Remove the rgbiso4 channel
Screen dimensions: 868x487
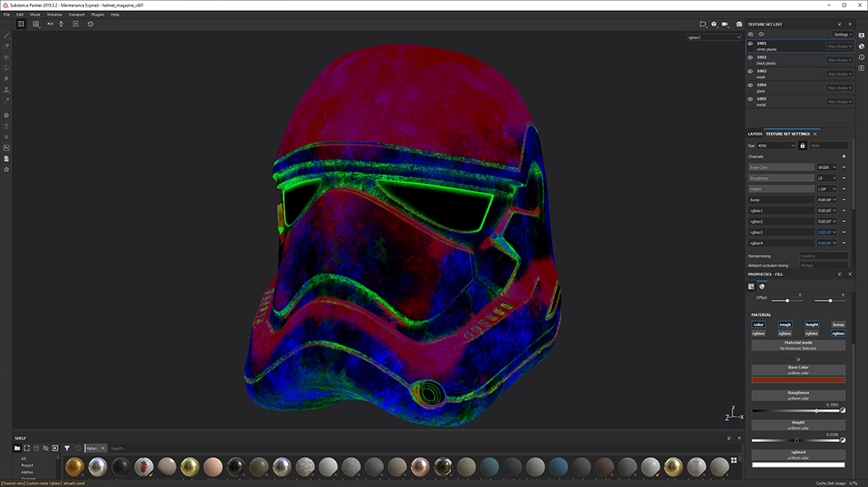843,243
